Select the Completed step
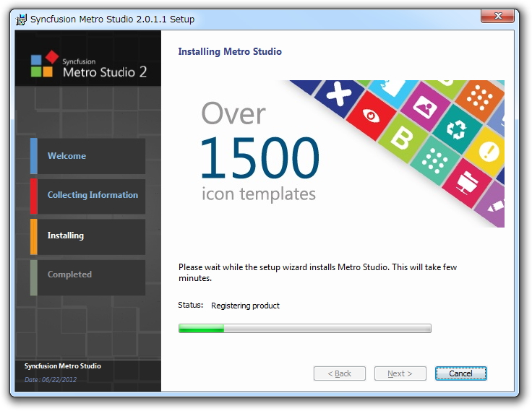Viewport: 532px width, 411px height. [x=88, y=277]
